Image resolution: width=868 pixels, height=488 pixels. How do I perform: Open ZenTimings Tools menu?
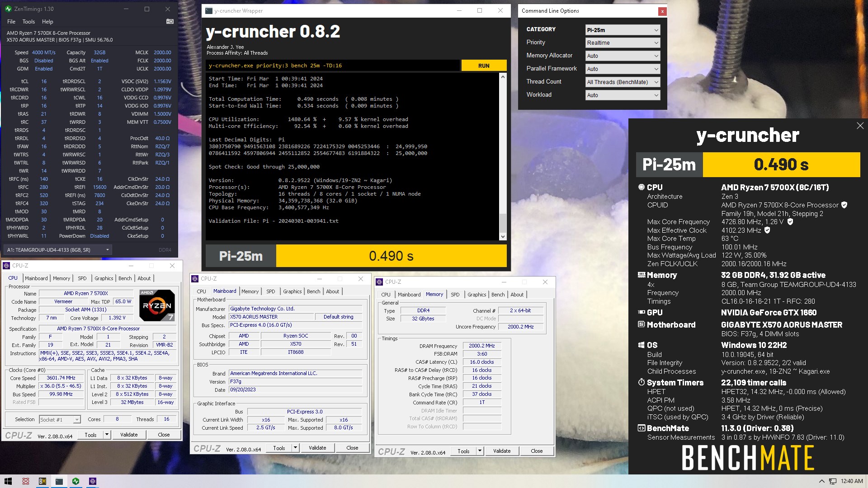pyautogui.click(x=28, y=22)
